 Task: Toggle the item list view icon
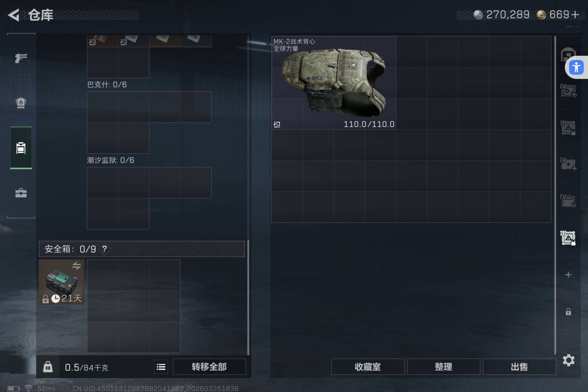(161, 367)
